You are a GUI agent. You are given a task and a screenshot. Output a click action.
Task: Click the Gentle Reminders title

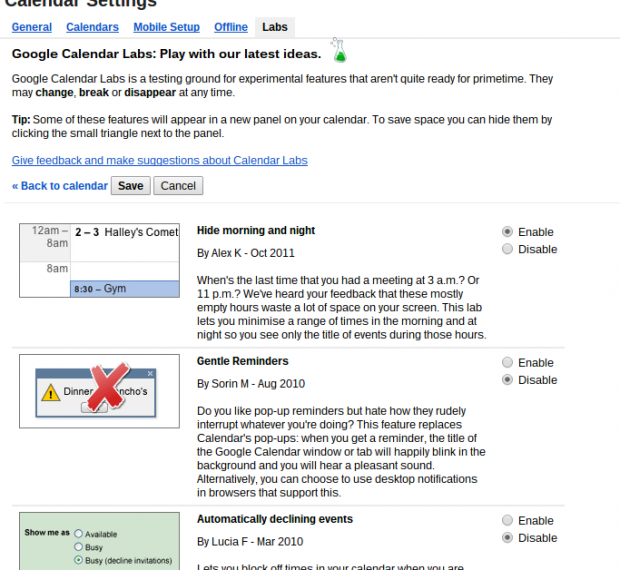click(x=243, y=361)
